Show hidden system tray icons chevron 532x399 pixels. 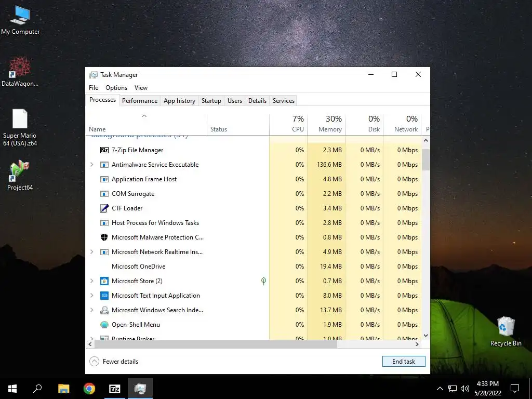(440, 389)
